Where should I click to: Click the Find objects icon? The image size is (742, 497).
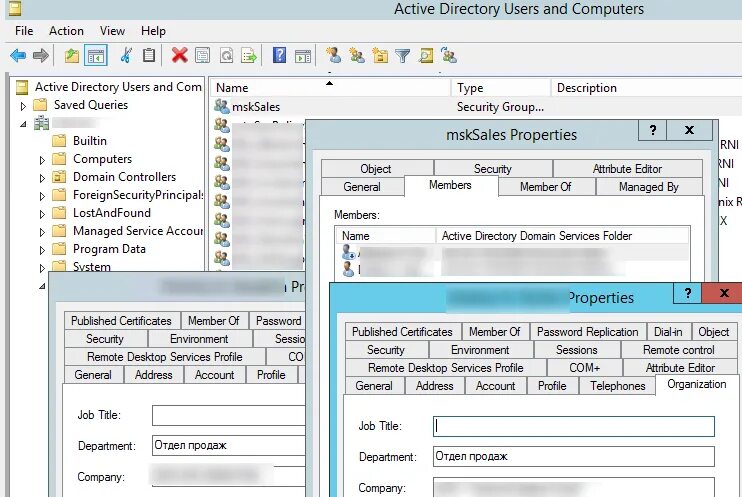pyautogui.click(x=426, y=55)
